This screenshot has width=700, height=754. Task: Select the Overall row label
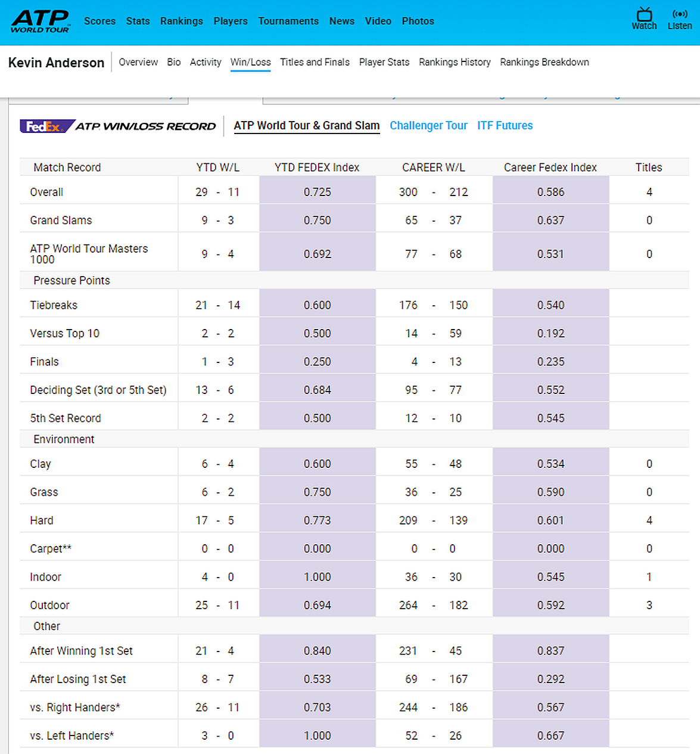click(46, 192)
